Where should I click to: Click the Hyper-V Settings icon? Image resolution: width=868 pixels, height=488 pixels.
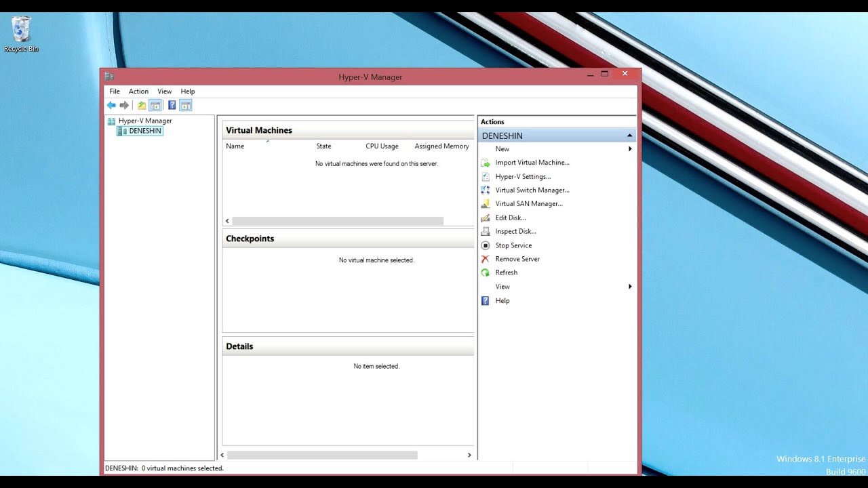tap(485, 176)
